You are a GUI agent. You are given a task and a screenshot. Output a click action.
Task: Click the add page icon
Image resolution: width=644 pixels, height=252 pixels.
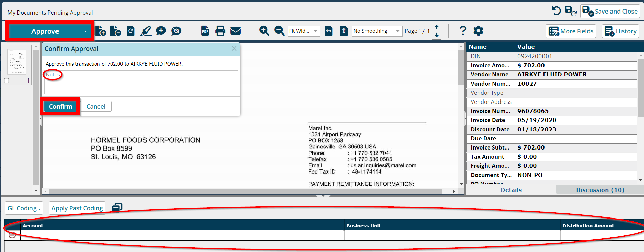(x=100, y=31)
